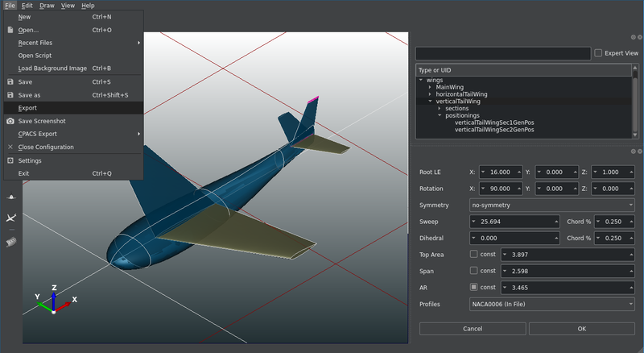Check the Top Area const checkbox

[474, 255]
